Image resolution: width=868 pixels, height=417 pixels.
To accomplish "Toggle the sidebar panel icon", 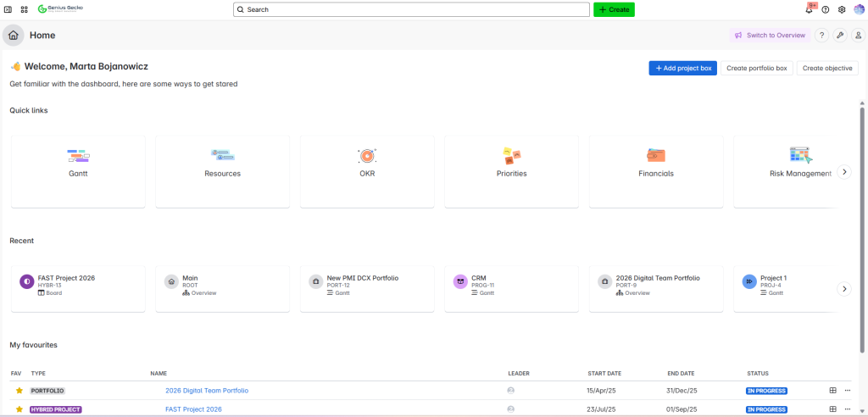I will [x=8, y=9].
